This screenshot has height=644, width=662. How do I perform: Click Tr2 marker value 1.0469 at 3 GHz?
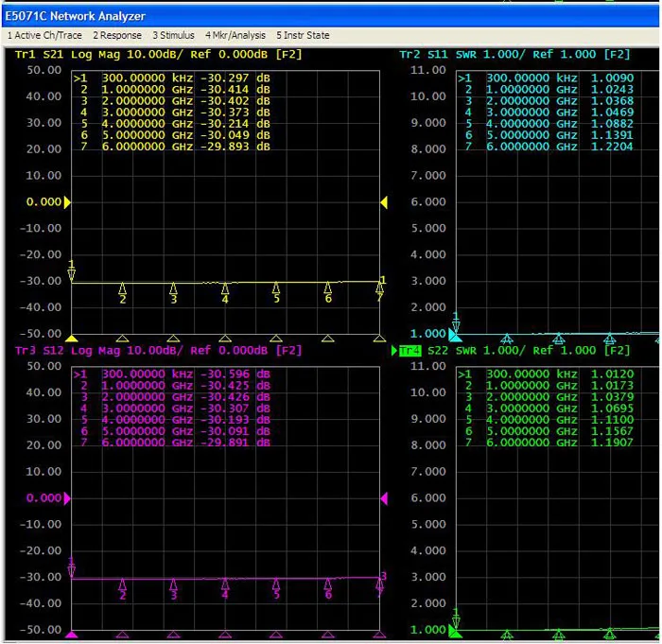point(612,113)
